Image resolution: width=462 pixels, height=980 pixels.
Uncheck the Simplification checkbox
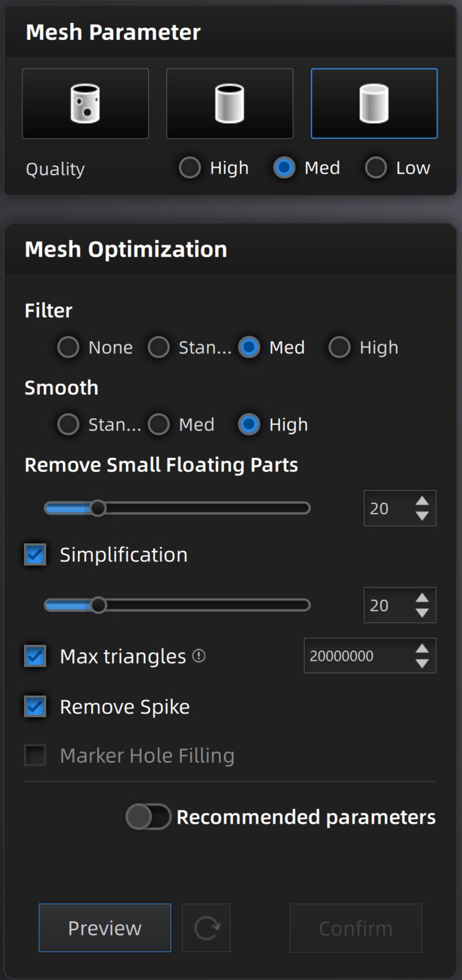click(35, 555)
